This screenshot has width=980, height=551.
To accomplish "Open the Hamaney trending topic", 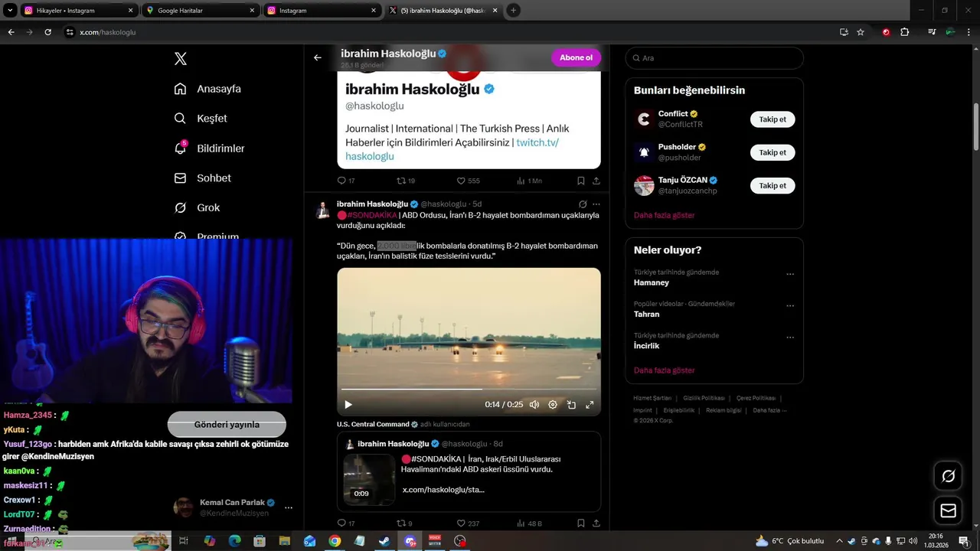I will point(652,282).
